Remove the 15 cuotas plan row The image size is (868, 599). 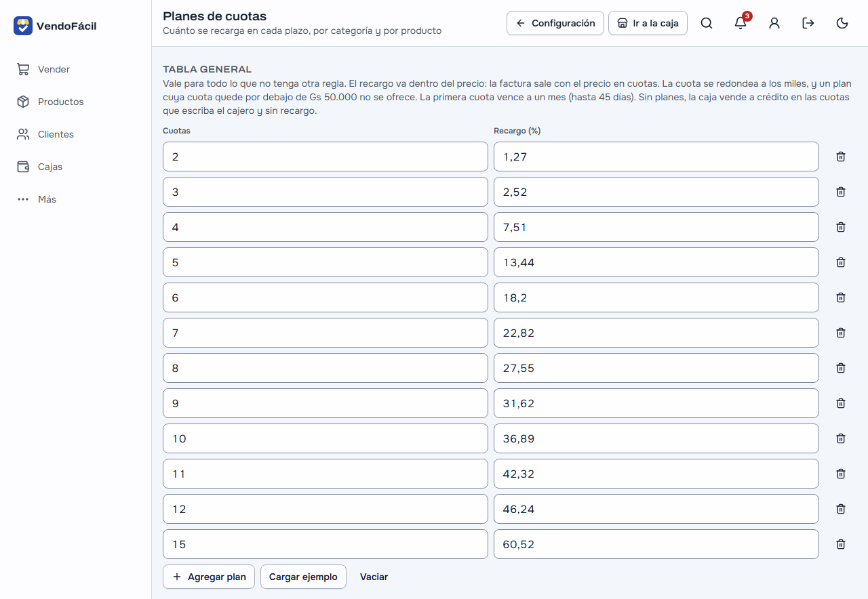(841, 544)
